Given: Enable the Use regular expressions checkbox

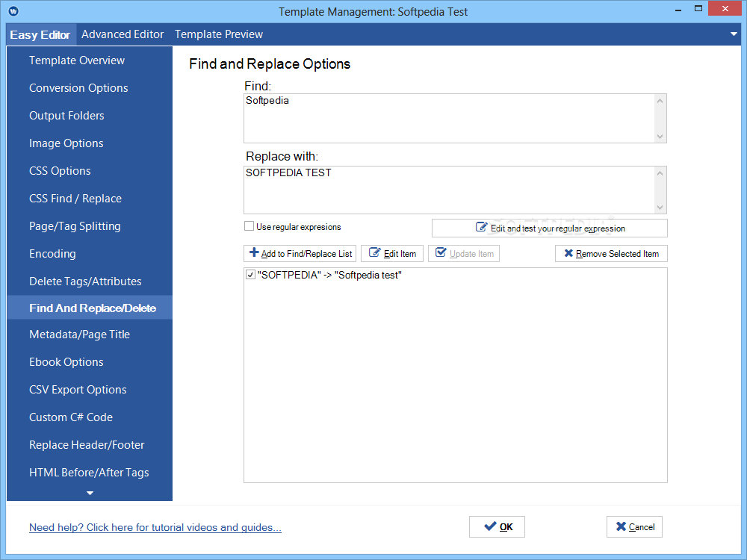Looking at the screenshot, I should point(249,226).
